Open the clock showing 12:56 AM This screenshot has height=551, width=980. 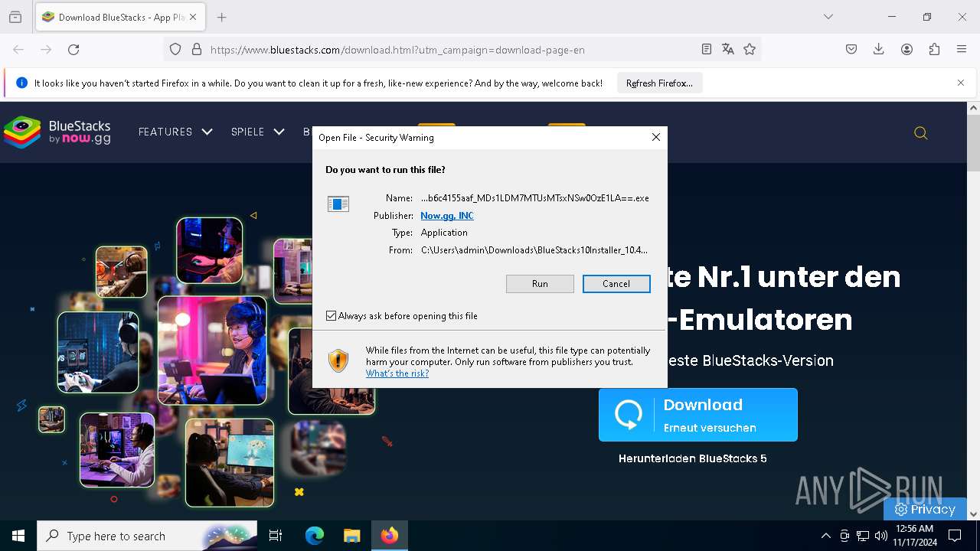point(913,536)
